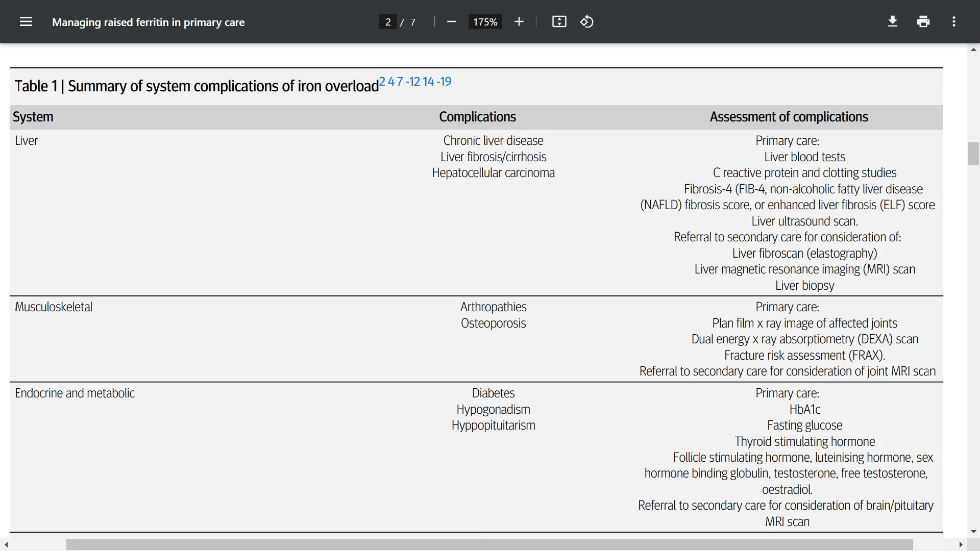Select the page number field

[388, 22]
